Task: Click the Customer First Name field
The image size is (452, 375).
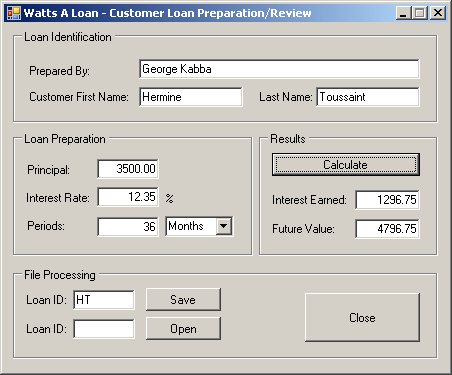Action: (x=191, y=97)
